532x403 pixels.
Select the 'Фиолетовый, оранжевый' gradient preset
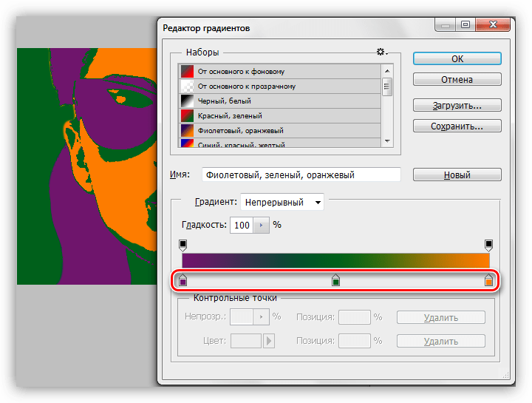coord(279,130)
